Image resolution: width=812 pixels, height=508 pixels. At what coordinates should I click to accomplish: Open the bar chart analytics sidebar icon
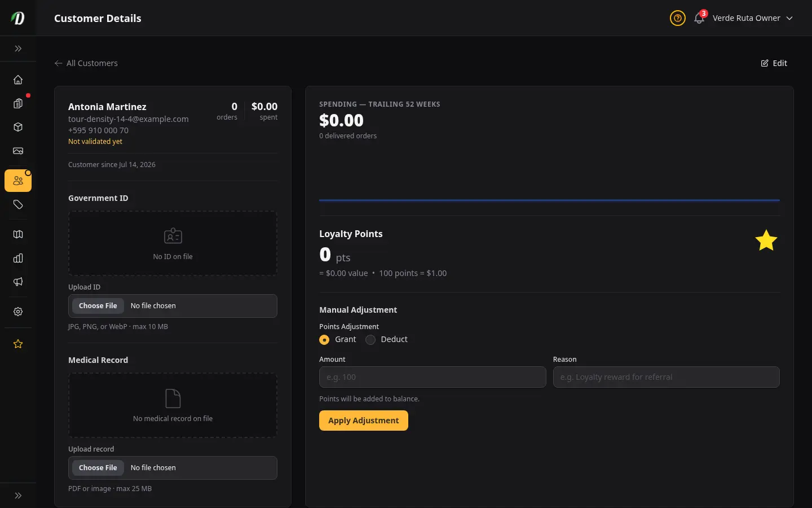(18, 258)
